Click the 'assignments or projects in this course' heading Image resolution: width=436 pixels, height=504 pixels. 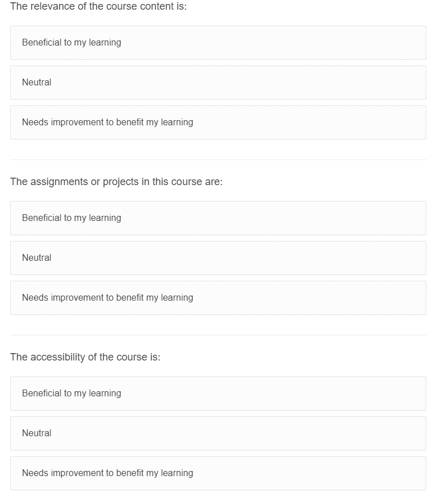click(116, 182)
